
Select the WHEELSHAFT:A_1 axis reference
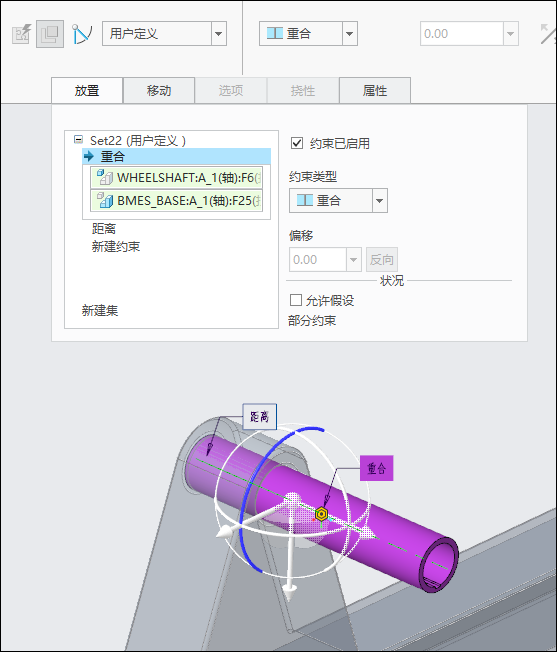[x=177, y=178]
